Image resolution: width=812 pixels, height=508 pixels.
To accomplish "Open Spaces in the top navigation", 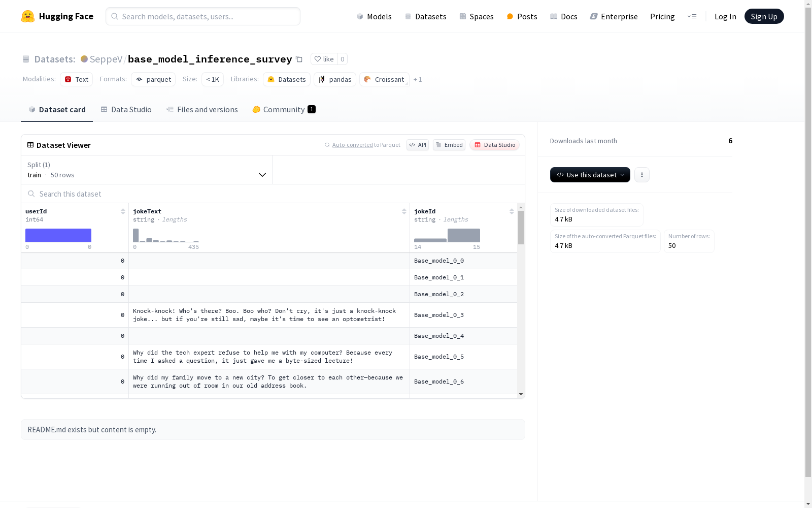I will 477,16.
